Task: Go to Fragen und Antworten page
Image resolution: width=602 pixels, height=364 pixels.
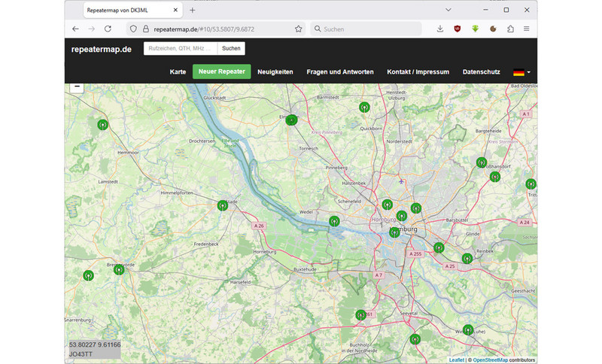Action: [339, 72]
